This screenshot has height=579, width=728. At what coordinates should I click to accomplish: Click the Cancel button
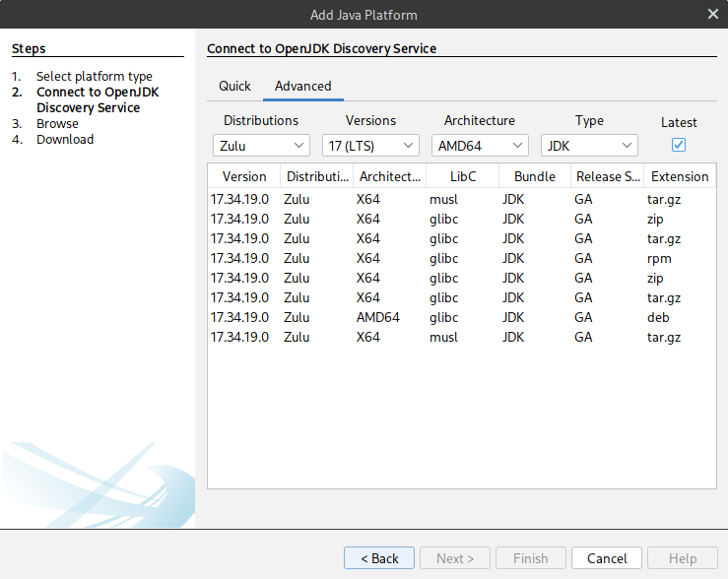click(x=607, y=558)
